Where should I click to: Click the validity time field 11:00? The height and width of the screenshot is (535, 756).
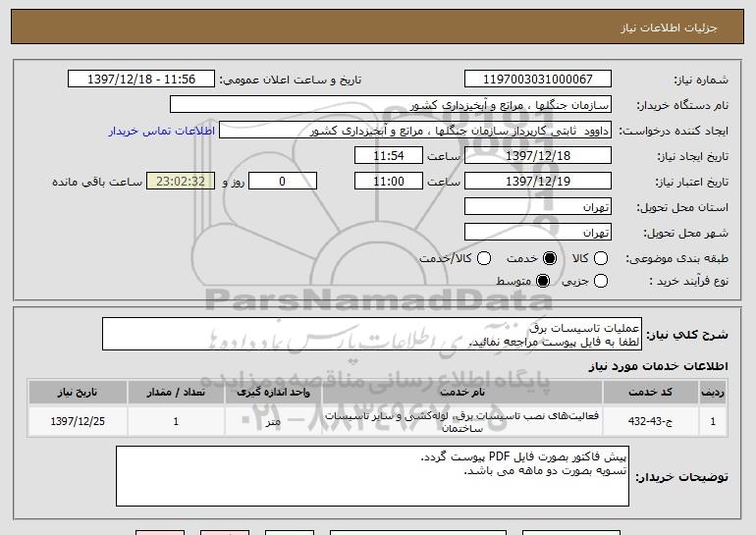pos(389,182)
